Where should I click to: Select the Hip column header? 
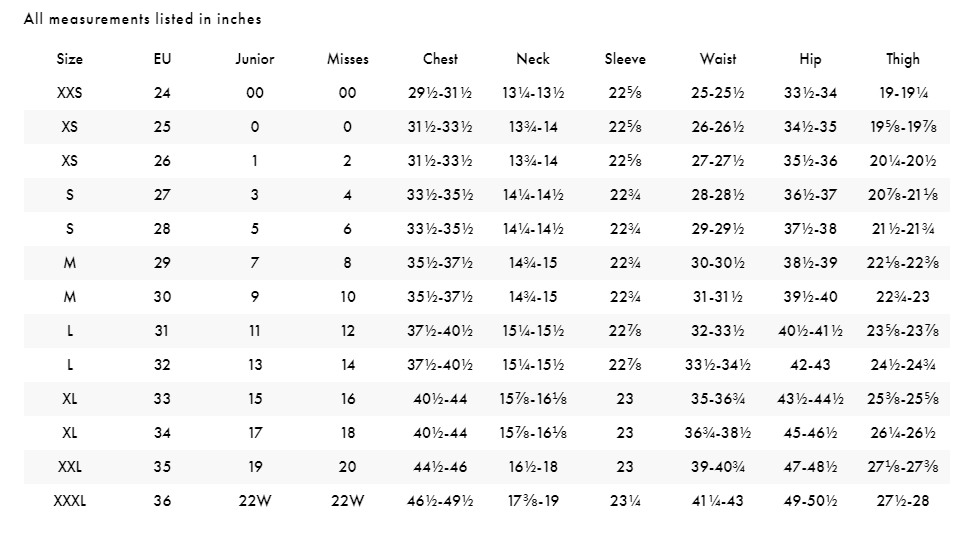coord(810,59)
